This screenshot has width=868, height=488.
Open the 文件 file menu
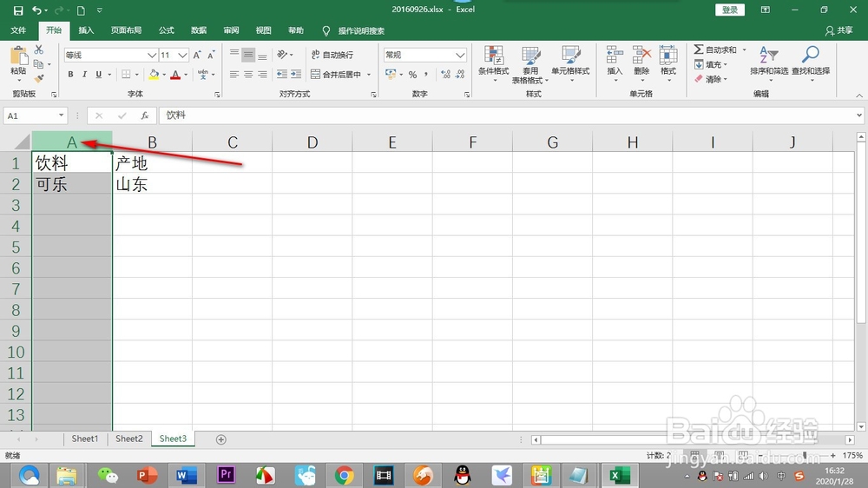[18, 30]
